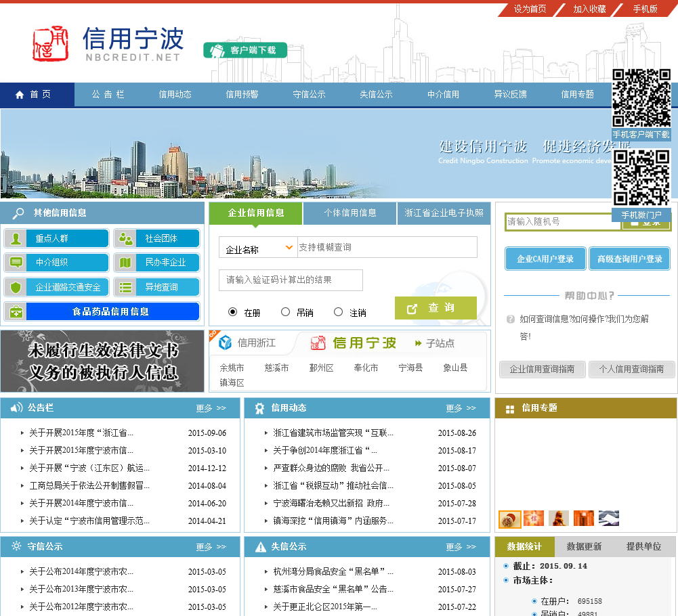This screenshot has height=616, width=678.
Task: Click the 中介组织 chat icon
Action: click(x=16, y=263)
